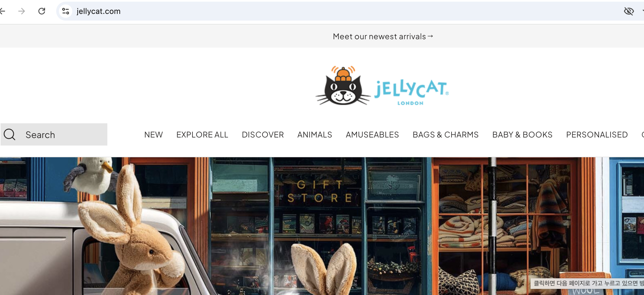Click the browser back arrow
This screenshot has width=644, height=295.
click(2, 11)
